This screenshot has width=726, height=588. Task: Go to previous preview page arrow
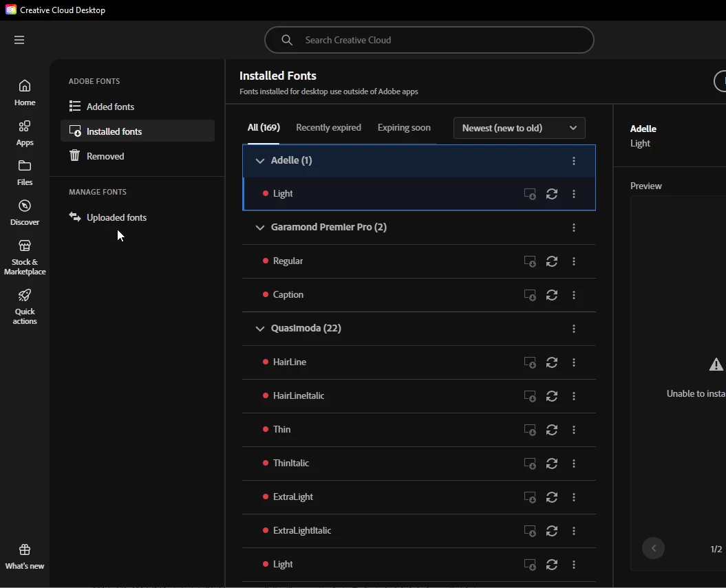point(653,548)
